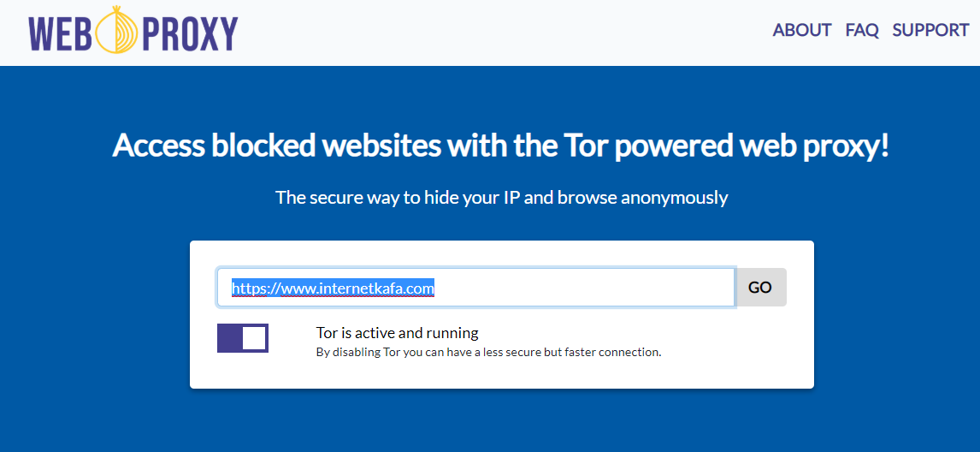The height and width of the screenshot is (452, 980).
Task: Click the 'By disabling Tor' description text
Action: [x=489, y=352]
